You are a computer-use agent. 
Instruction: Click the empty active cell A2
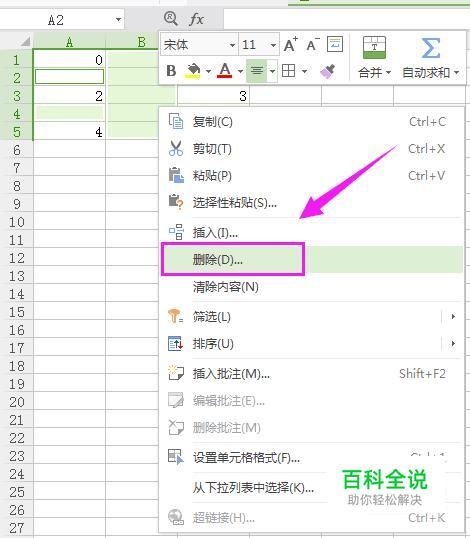pyautogui.click(x=69, y=77)
